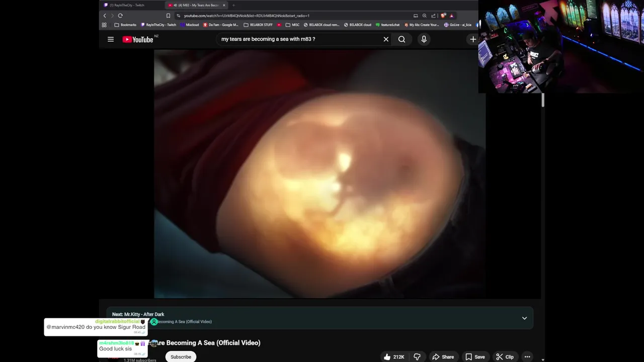Screen dimensions: 644x362
Task: Close the M83 YouTube tab
Action: pos(224,5)
